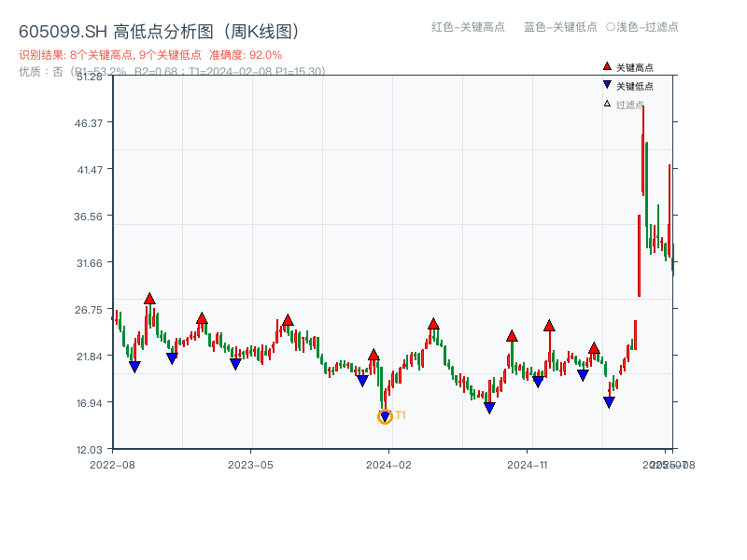Select the seventh blue key-low triangle from left
The height and width of the screenshot is (560, 747).
[538, 382]
